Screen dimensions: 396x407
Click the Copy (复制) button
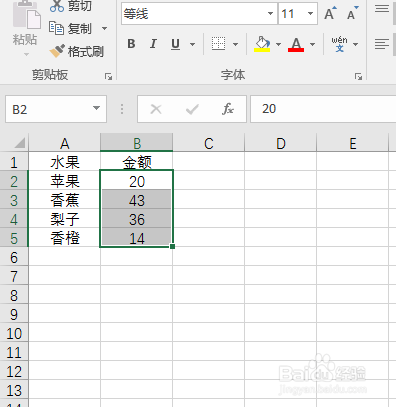pyautogui.click(x=70, y=28)
